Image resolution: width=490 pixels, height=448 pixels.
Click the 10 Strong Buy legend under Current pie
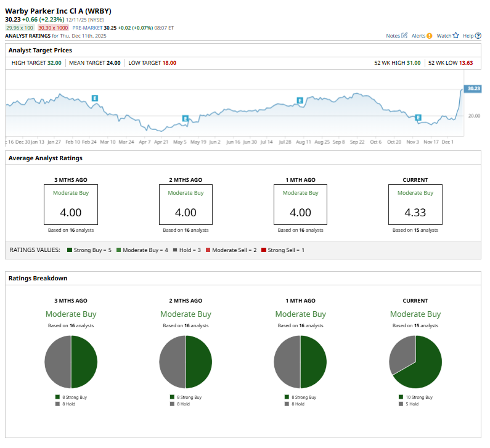pyautogui.click(x=419, y=397)
